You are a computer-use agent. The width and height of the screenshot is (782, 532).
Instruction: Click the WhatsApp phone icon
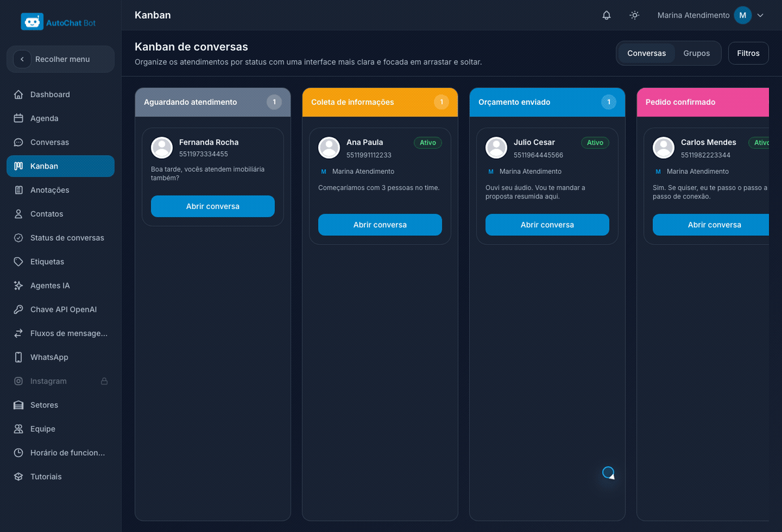click(18, 357)
